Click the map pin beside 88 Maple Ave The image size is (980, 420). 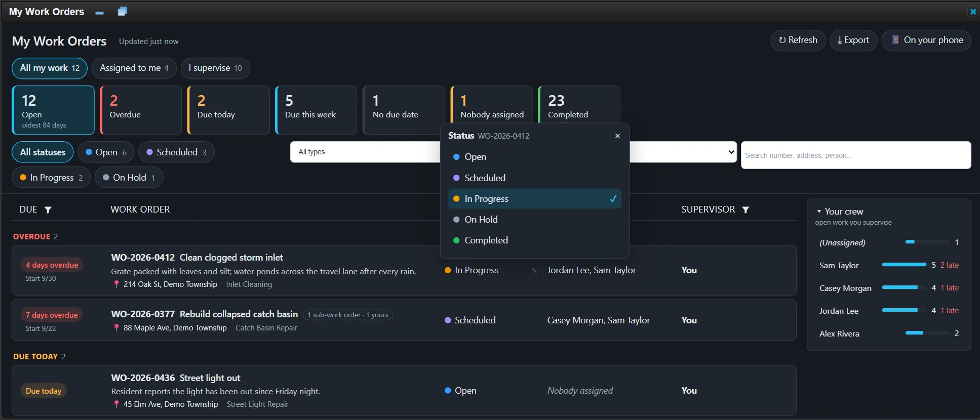[x=116, y=328]
